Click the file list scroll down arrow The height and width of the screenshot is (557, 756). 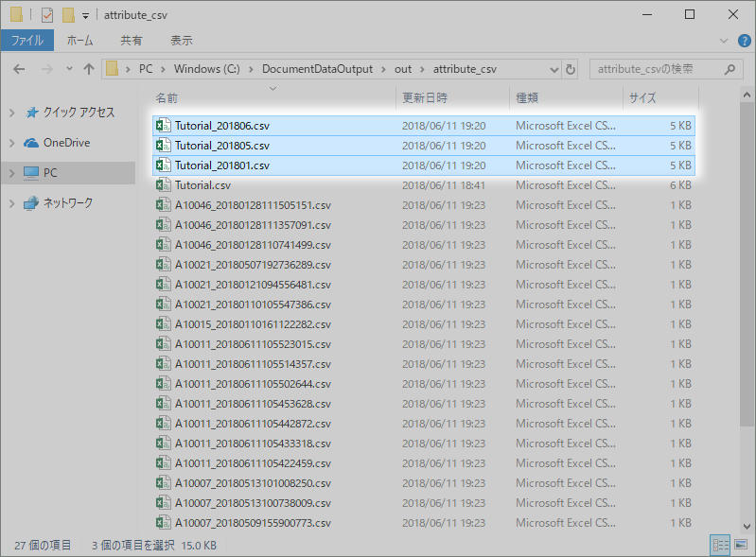747,526
